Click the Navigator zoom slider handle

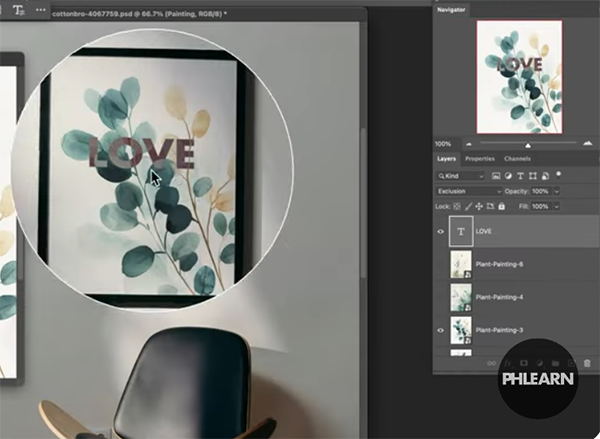pyautogui.click(x=528, y=145)
